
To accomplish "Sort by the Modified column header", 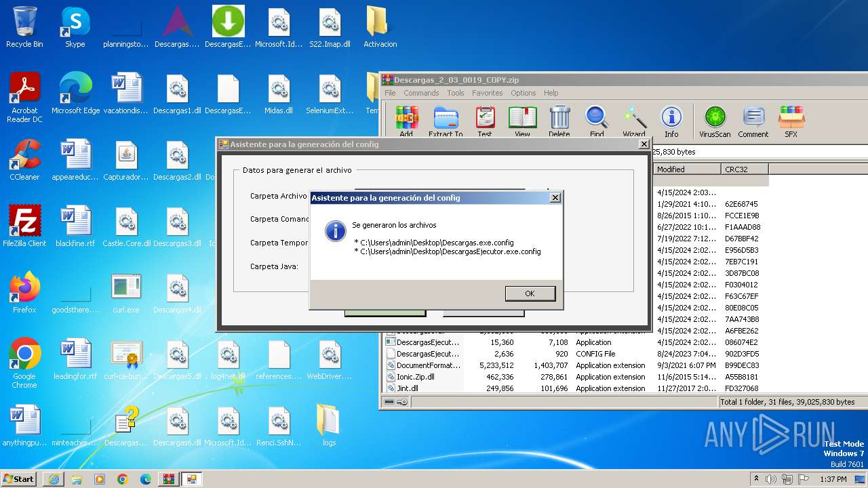I will (687, 169).
